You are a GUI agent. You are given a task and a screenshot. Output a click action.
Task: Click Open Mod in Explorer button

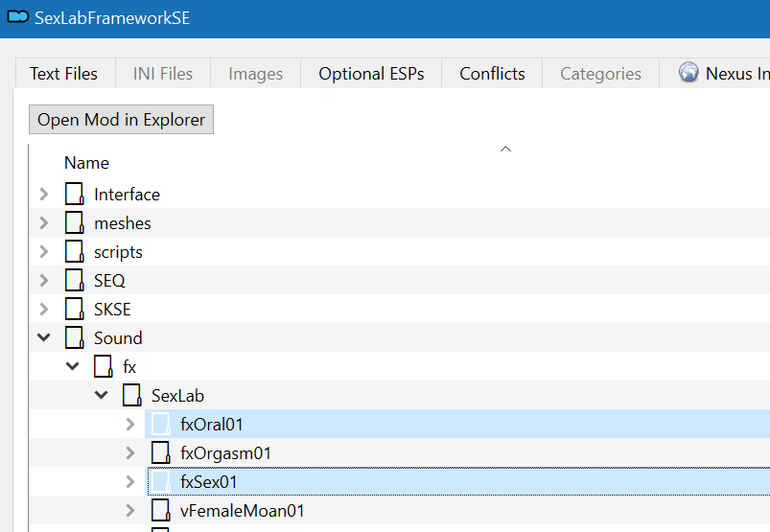coord(121,119)
